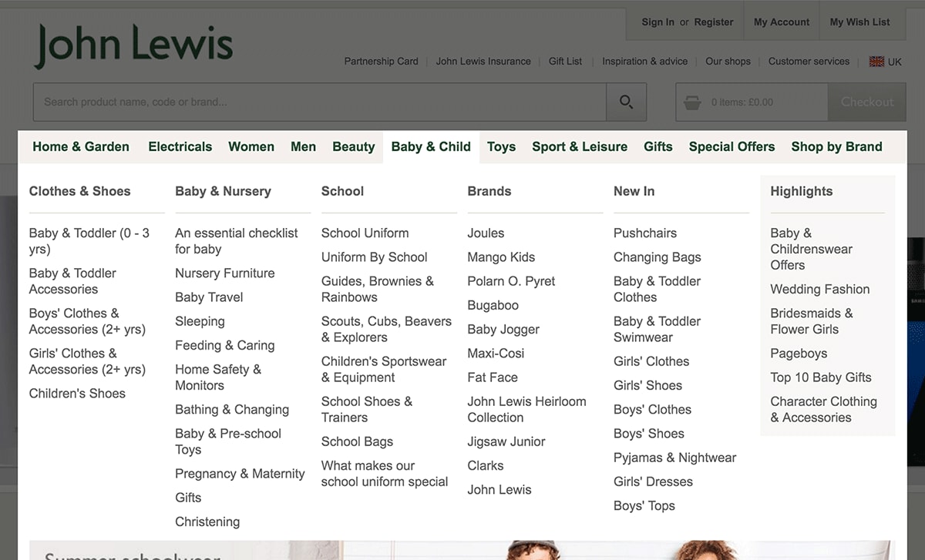Open the Sleeping category
This screenshot has height=560, width=925.
point(200,321)
